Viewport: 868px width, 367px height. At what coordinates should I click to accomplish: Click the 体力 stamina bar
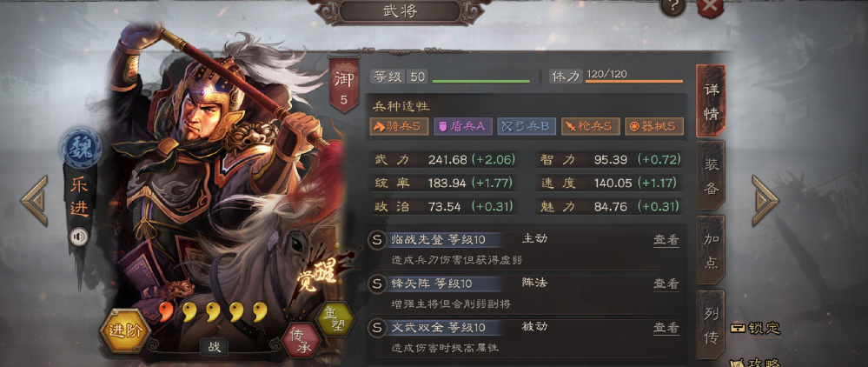click(x=633, y=81)
